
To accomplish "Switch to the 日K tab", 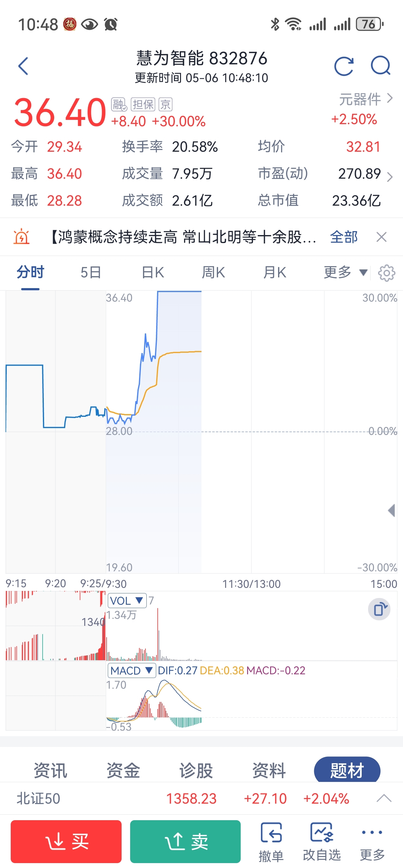I will coord(153,272).
